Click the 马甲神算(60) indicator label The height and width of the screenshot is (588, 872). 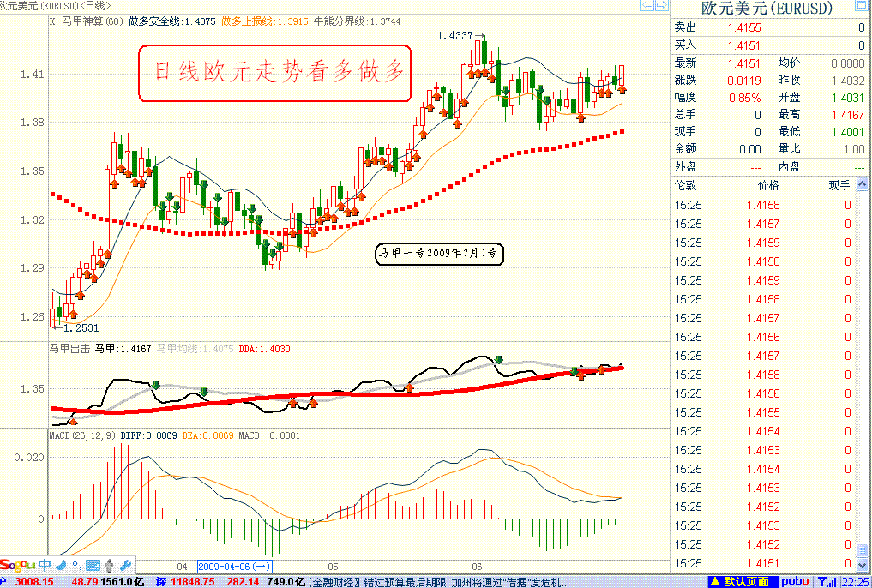point(93,21)
